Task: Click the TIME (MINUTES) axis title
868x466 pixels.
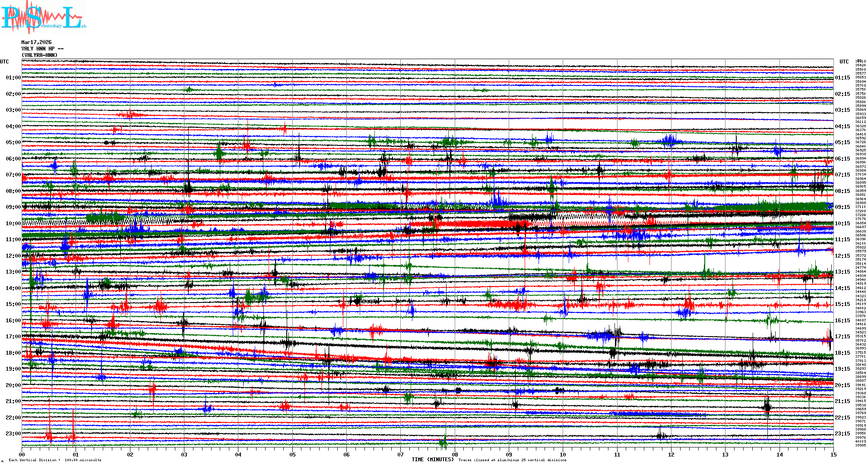Action: click(432, 460)
